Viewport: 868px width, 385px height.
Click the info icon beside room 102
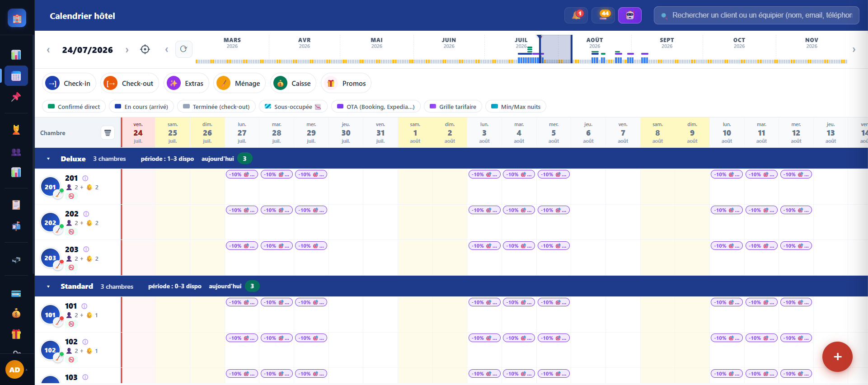tap(85, 342)
